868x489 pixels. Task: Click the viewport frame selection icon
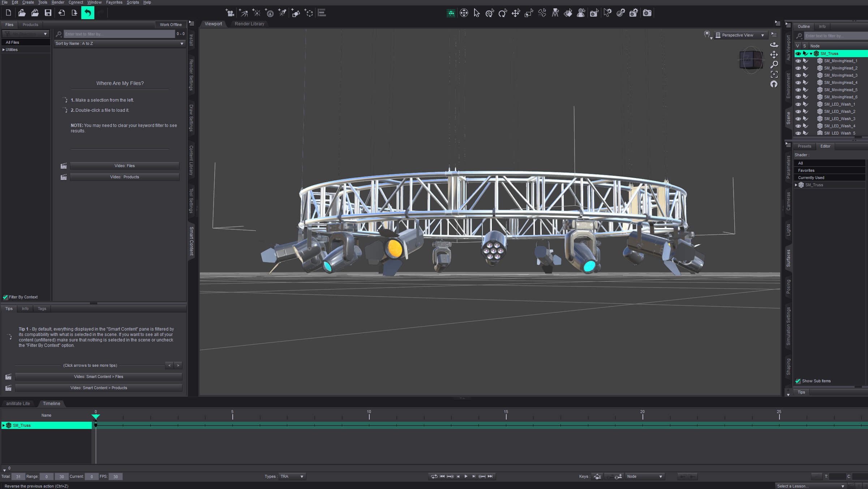[774, 75]
